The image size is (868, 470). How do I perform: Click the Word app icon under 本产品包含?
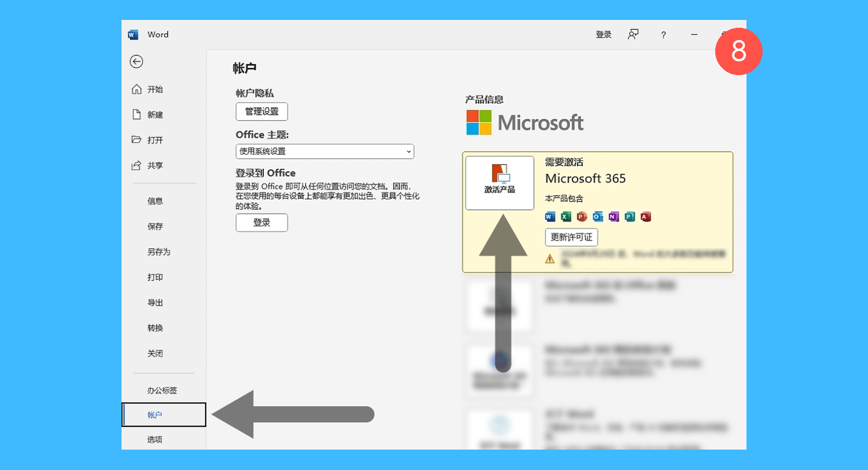click(550, 217)
